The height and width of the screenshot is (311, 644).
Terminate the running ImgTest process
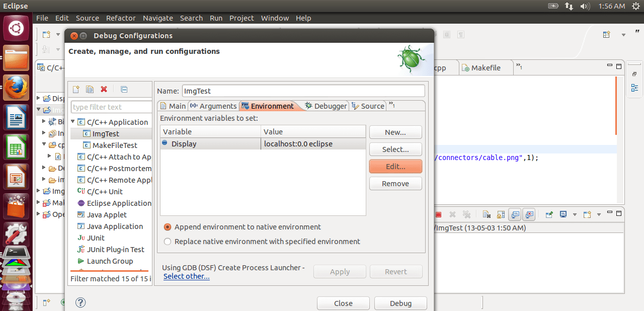[438, 214]
